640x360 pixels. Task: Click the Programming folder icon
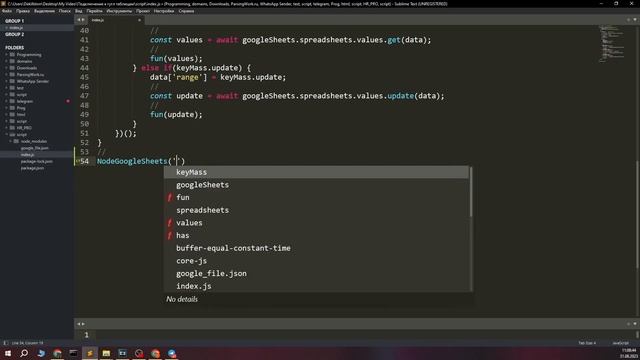(x=12, y=55)
